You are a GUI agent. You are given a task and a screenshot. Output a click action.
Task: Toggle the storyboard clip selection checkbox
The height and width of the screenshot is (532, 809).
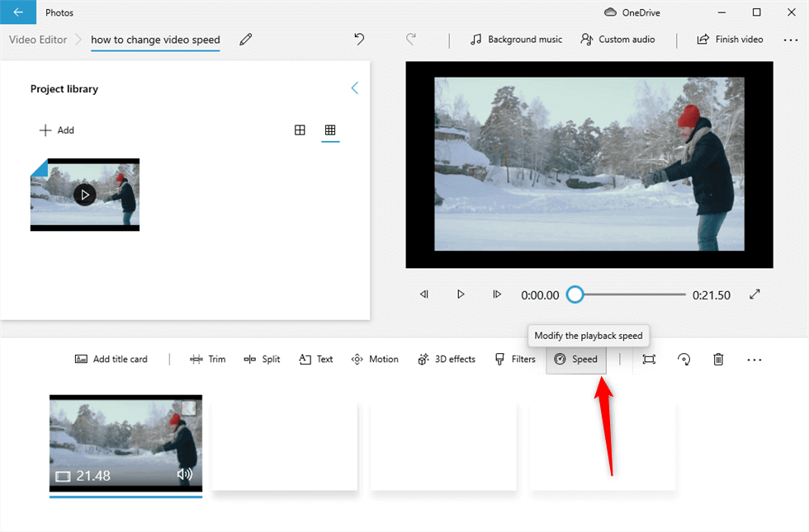tap(189, 408)
